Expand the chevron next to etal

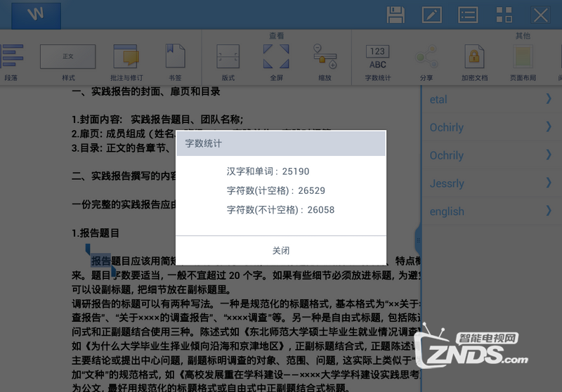pos(549,98)
